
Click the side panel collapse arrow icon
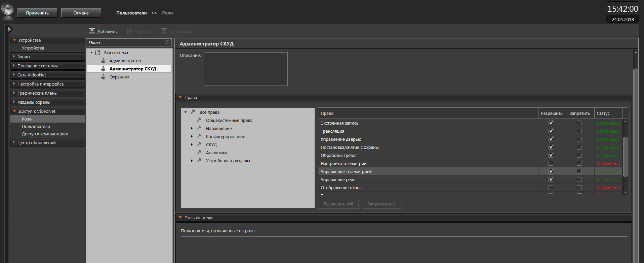coord(10,29)
